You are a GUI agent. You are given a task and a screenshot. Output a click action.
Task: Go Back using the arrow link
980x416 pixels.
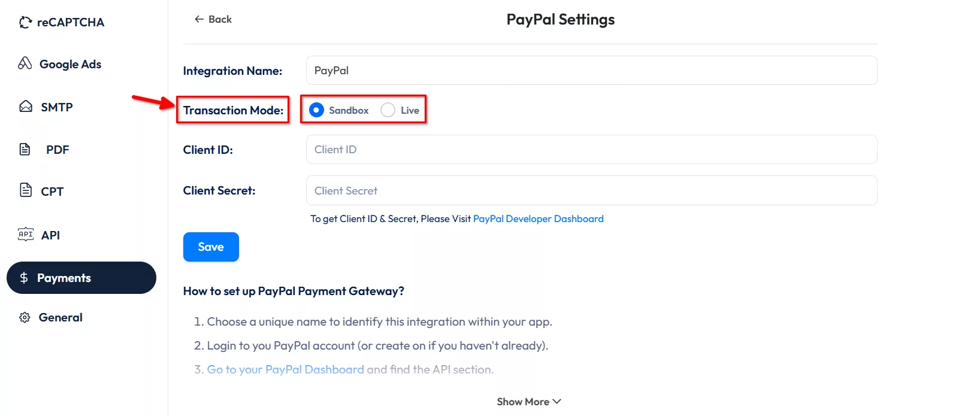[x=213, y=19]
